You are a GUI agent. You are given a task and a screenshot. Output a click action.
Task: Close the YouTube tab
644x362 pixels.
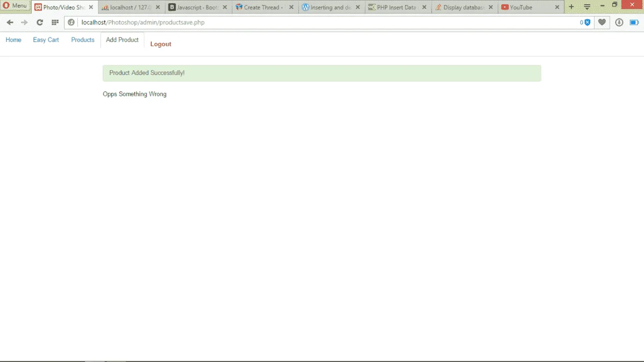[x=557, y=8]
